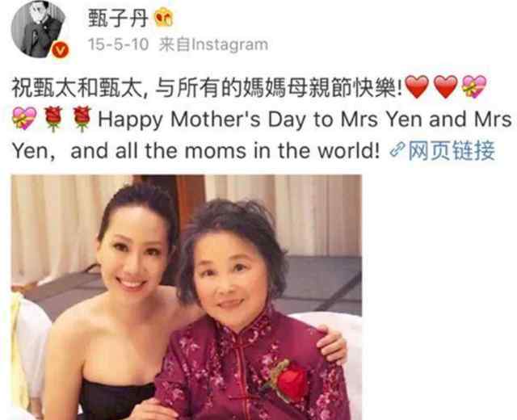Click the first rose emoji
Image resolution: width=517 pixels, height=420 pixels.
tap(53, 119)
